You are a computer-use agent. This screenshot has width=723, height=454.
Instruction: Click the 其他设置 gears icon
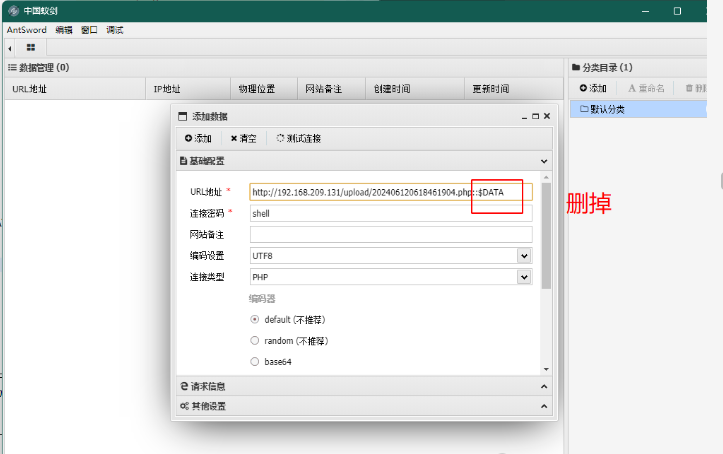point(184,406)
